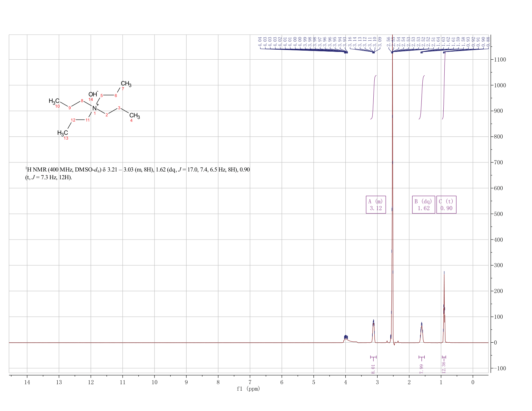Click the 14 tick on the ppm axis
The height and width of the screenshot is (411, 532).
click(x=27, y=382)
